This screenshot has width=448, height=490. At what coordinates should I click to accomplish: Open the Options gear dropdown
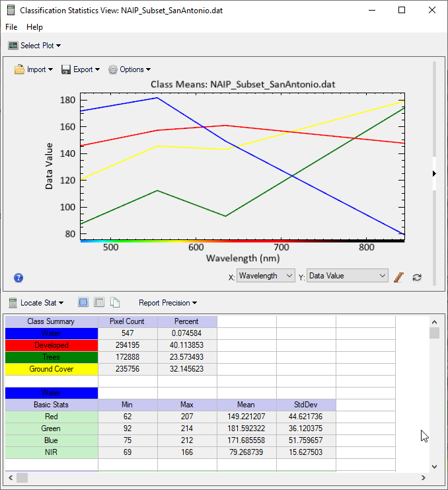[x=130, y=69]
